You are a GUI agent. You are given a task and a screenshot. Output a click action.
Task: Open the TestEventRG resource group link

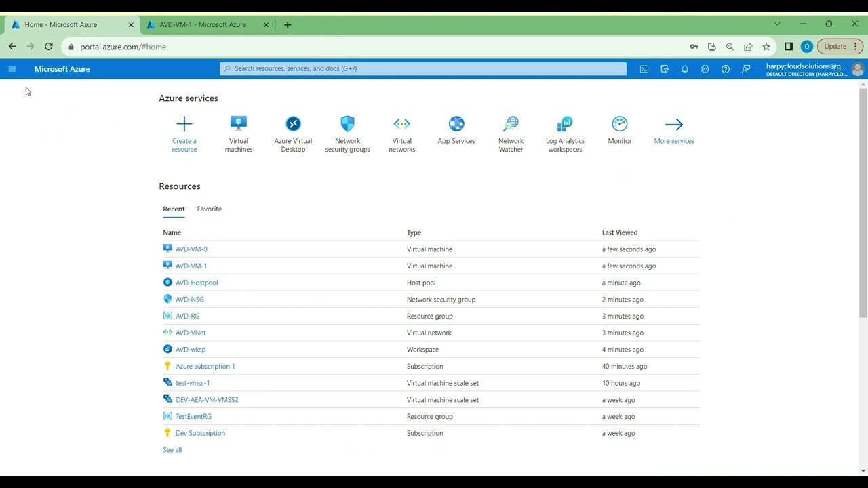tap(193, 417)
